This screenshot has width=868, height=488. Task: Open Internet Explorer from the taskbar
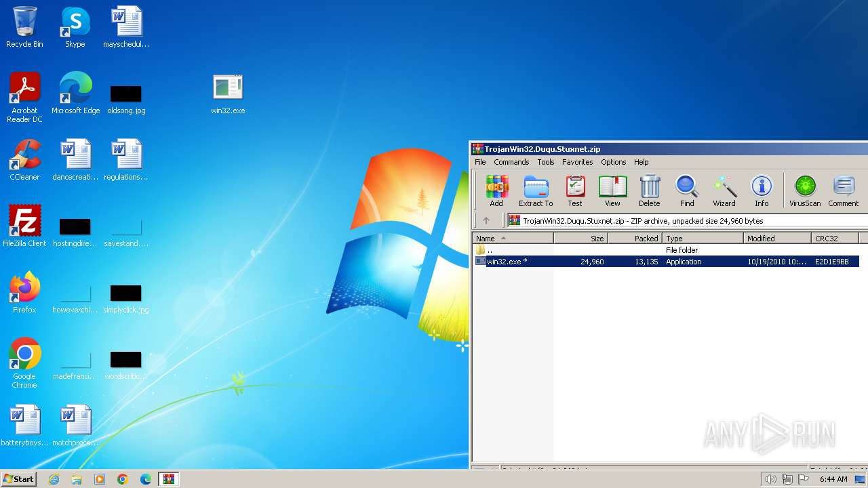[54, 479]
